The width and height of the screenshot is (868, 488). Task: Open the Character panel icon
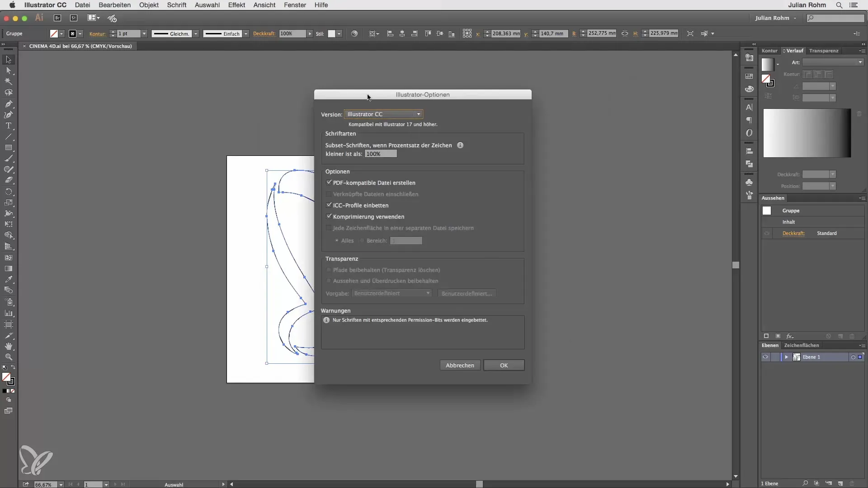tap(749, 108)
